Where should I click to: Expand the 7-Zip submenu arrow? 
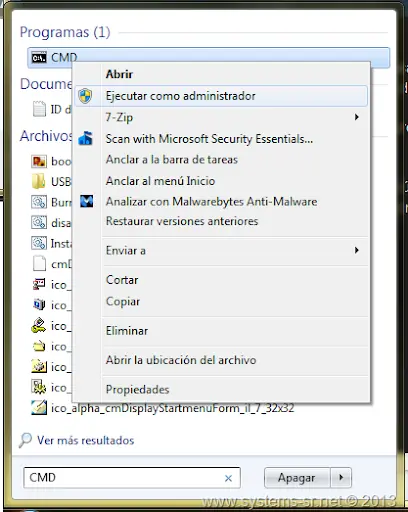pyautogui.click(x=357, y=117)
